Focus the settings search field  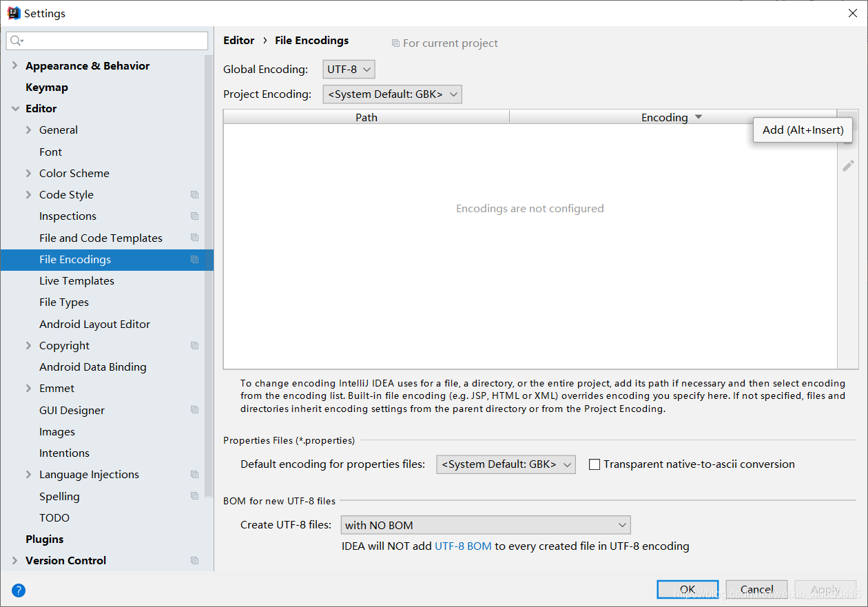107,41
